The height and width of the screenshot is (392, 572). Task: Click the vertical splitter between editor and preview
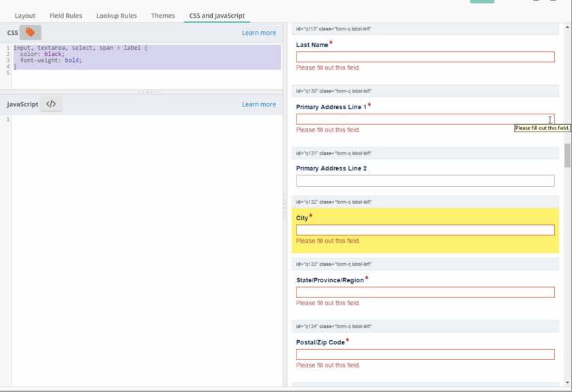[285, 205]
